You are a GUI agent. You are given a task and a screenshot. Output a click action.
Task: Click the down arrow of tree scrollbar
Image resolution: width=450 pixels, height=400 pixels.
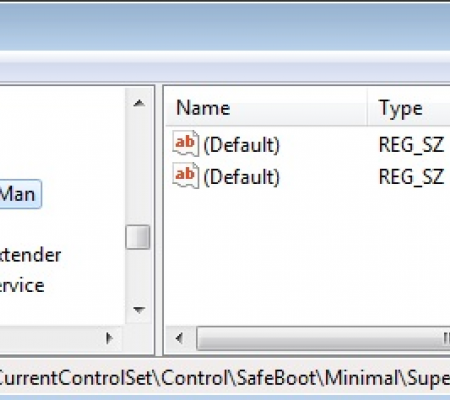point(139,310)
